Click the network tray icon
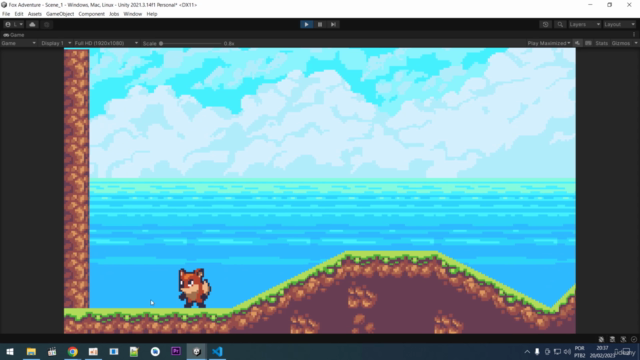This screenshot has height=360, width=640. pyautogui.click(x=557, y=352)
